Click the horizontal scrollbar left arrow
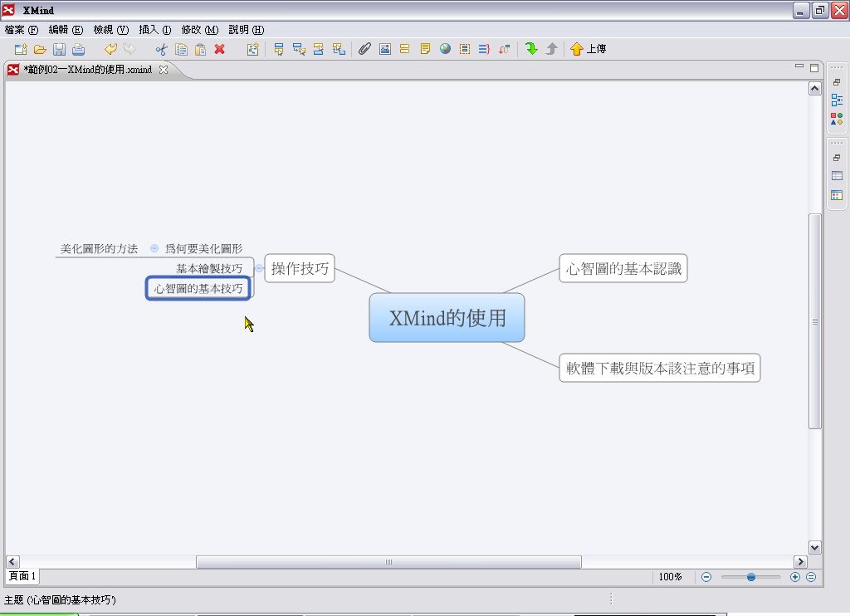 point(12,562)
